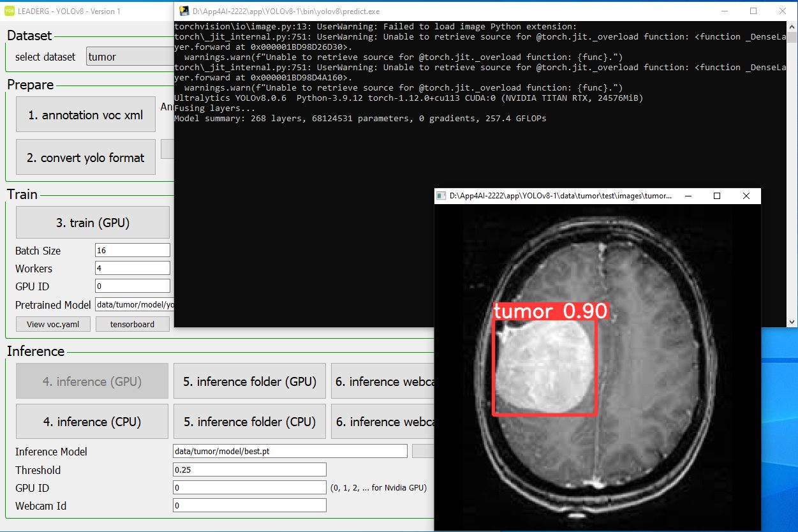Click the Model summary line in console
The height and width of the screenshot is (532, 798).
360,119
